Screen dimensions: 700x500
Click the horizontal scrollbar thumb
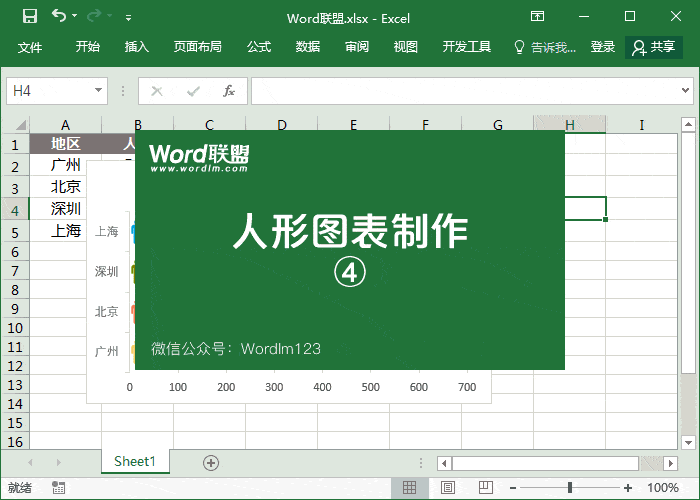pyautogui.click(x=546, y=463)
